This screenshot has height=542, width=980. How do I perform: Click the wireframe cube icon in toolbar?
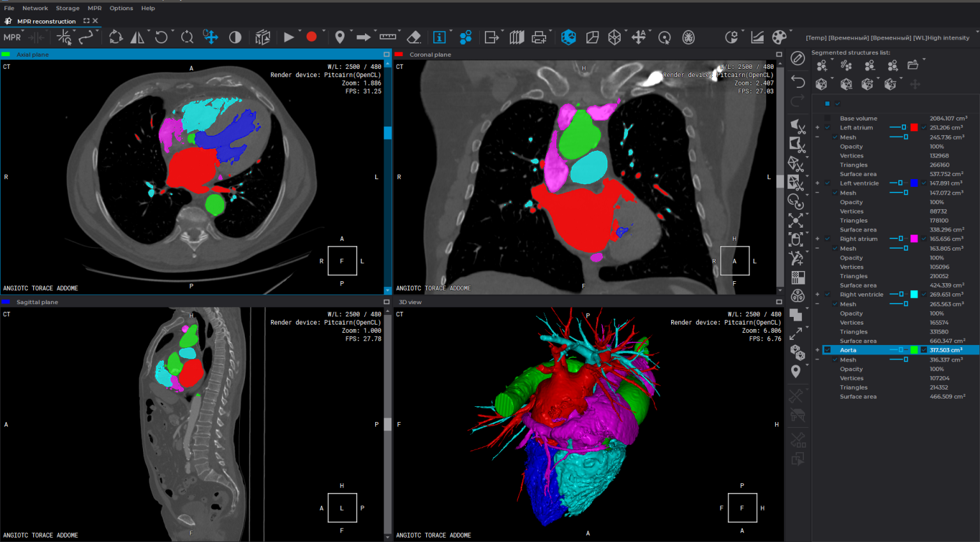point(614,38)
